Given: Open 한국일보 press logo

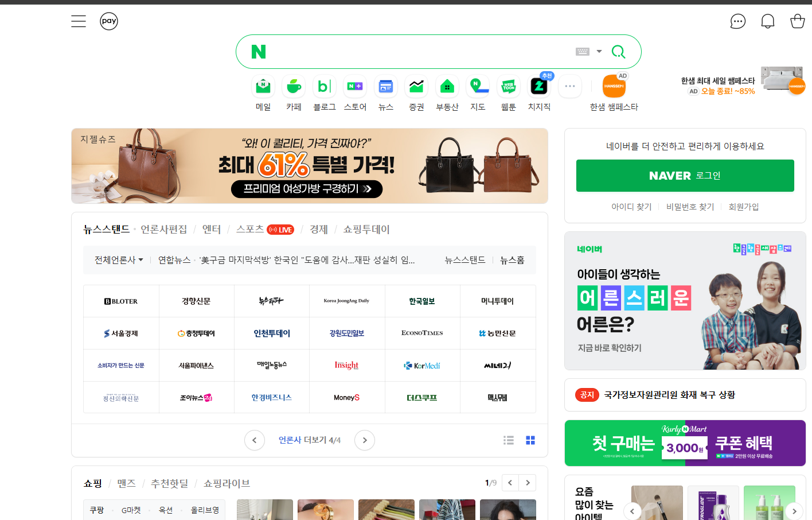Looking at the screenshot, I should point(422,301).
